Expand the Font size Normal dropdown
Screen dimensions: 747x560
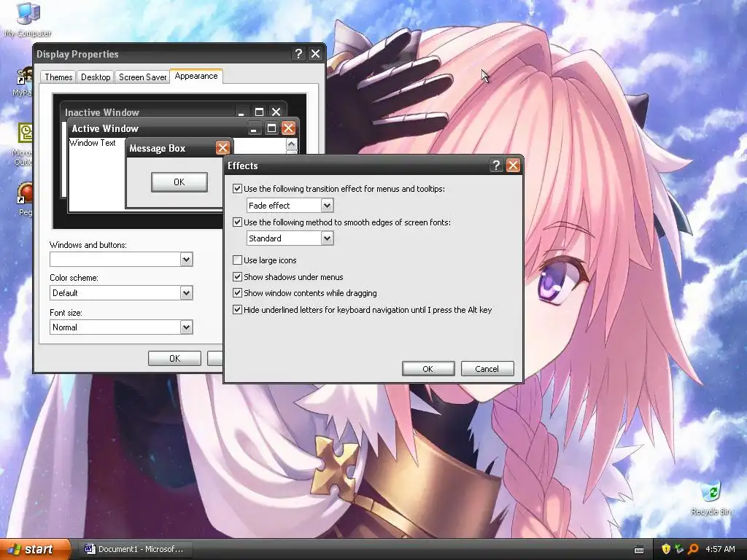click(x=186, y=327)
